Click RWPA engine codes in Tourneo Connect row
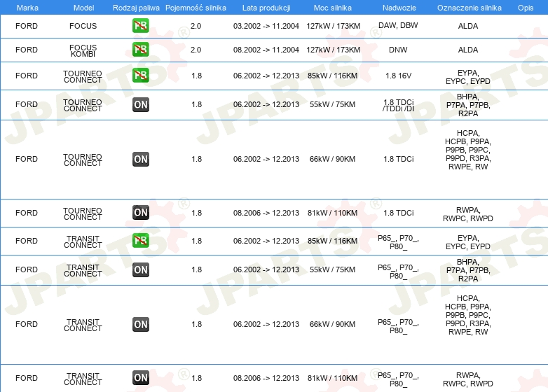548x392 pixels. point(468,214)
